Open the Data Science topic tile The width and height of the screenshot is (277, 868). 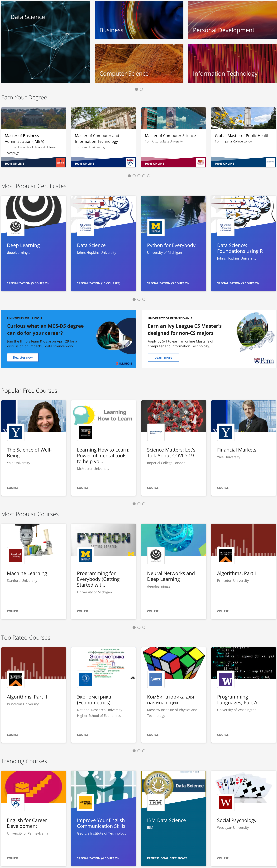[46, 41]
